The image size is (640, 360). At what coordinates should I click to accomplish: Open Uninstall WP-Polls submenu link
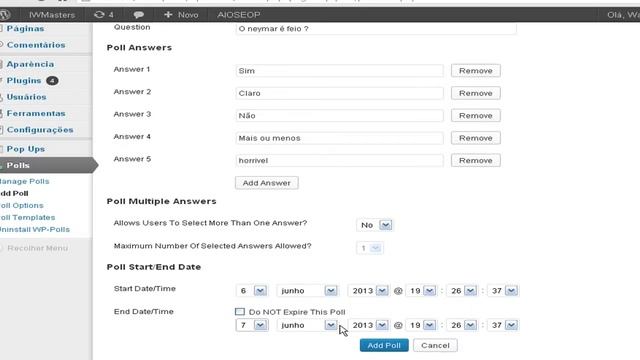point(35,229)
